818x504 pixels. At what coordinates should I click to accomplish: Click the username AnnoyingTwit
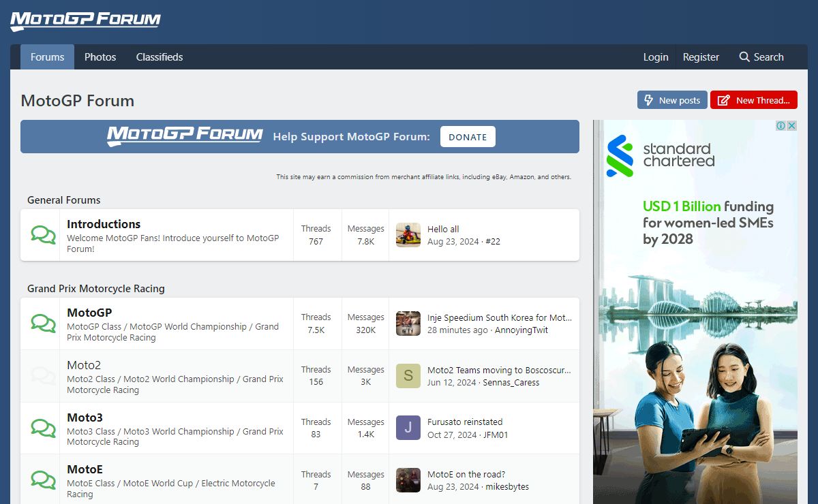(521, 330)
